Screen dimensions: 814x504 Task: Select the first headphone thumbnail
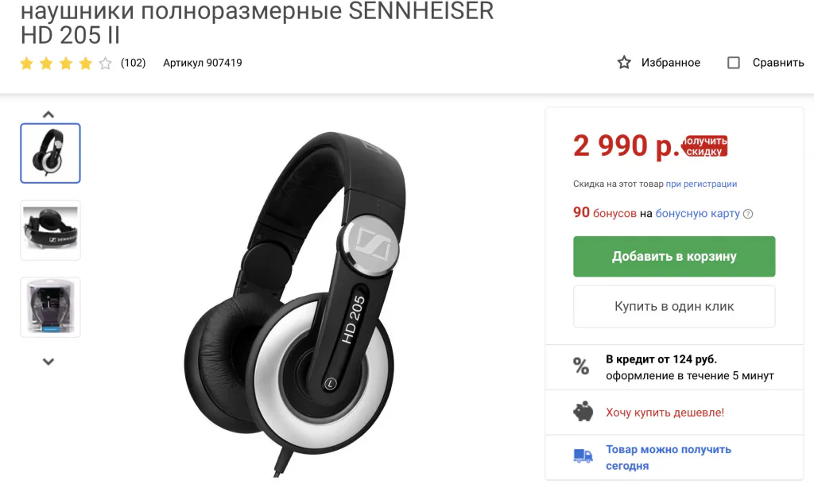(x=50, y=153)
